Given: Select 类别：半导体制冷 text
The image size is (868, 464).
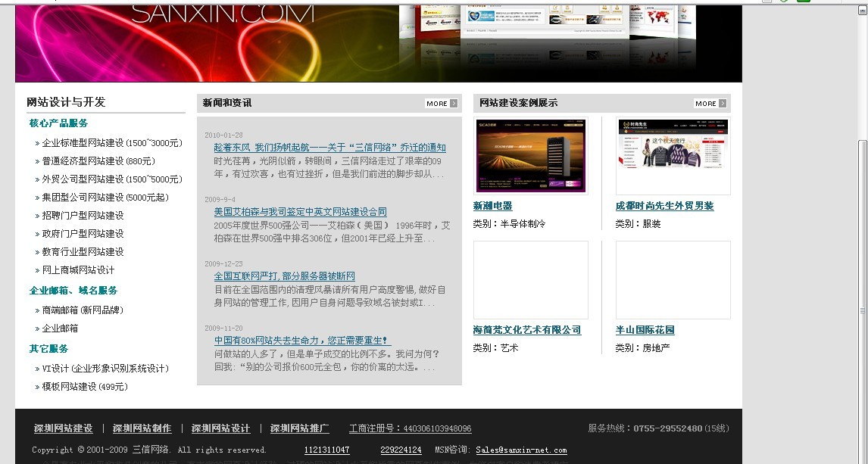Looking at the screenshot, I should click(509, 224).
